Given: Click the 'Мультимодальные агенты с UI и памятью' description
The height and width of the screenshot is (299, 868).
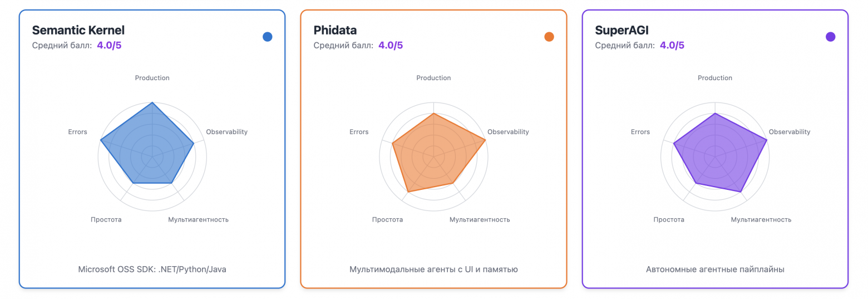Looking at the screenshot, I should (x=433, y=269).
